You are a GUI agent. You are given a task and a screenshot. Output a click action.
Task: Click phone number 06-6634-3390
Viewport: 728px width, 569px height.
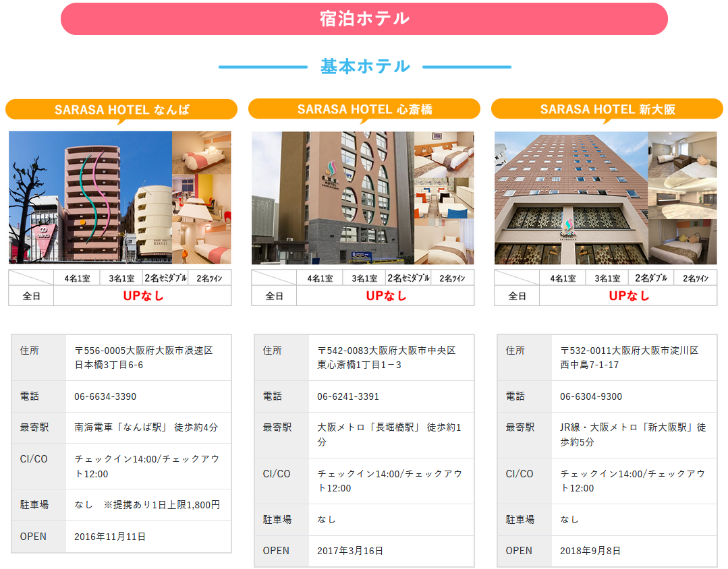pyautogui.click(x=105, y=396)
